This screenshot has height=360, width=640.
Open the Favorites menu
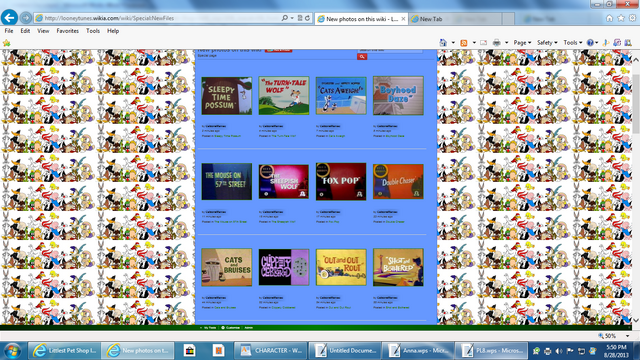[x=67, y=31]
